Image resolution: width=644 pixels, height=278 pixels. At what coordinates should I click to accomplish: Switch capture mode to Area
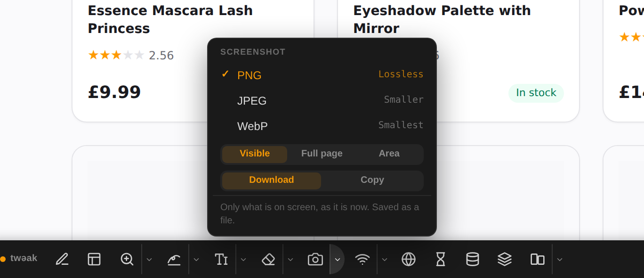389,154
